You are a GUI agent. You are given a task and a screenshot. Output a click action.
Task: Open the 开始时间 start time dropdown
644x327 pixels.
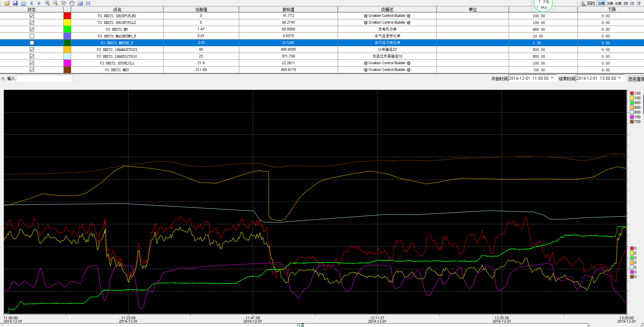point(552,78)
